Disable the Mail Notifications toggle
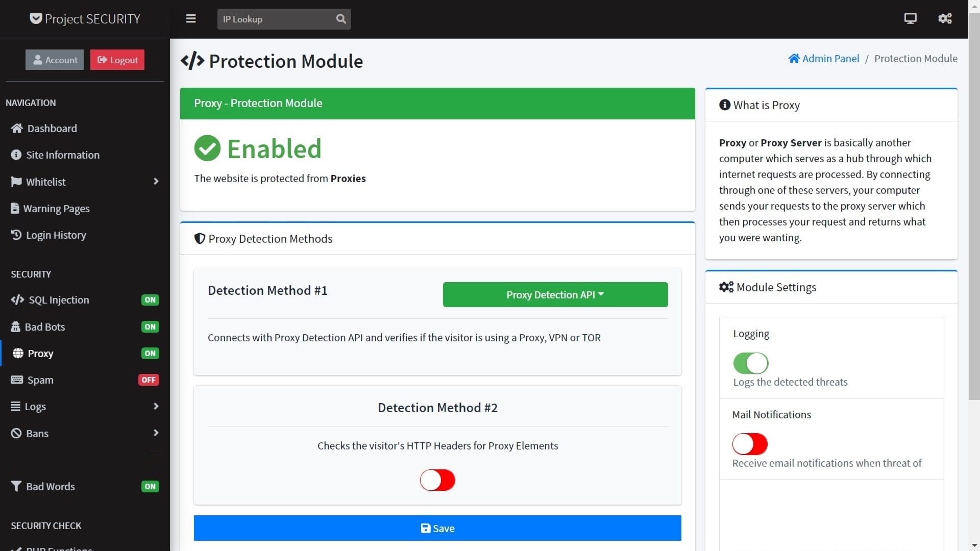 (750, 443)
